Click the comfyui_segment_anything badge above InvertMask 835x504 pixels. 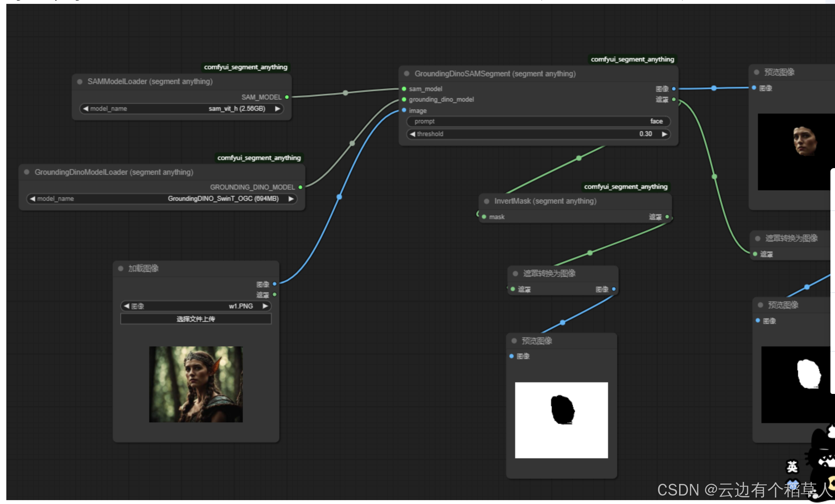[x=625, y=187]
